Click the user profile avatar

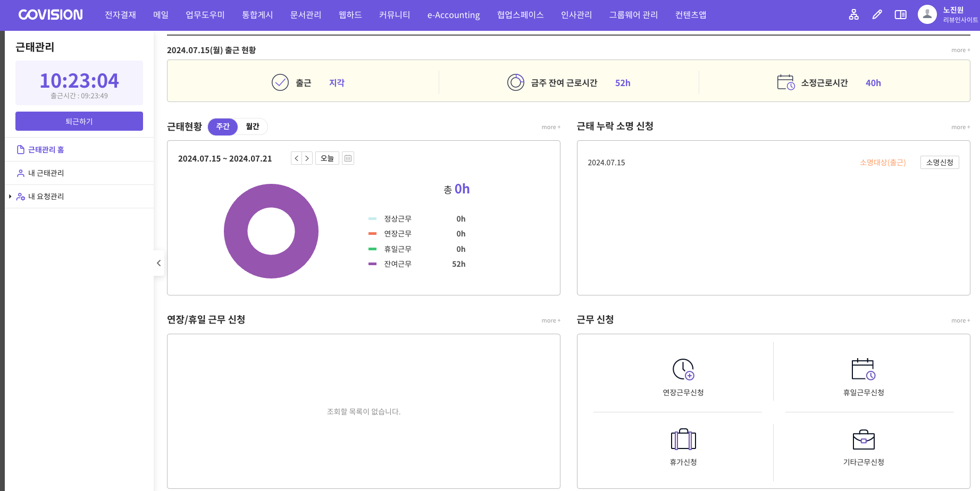tap(927, 15)
